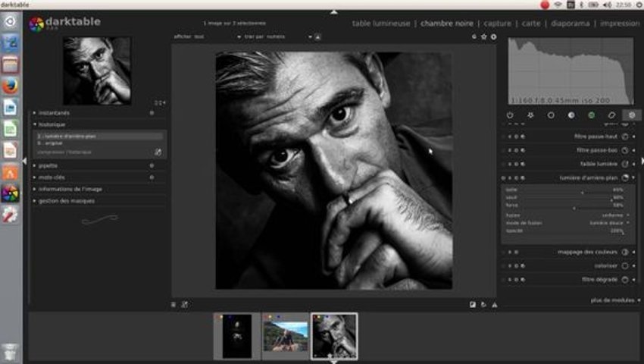The height and width of the screenshot is (364, 644).
Task: Select the tone modules half-circle group
Action: (x=571, y=115)
